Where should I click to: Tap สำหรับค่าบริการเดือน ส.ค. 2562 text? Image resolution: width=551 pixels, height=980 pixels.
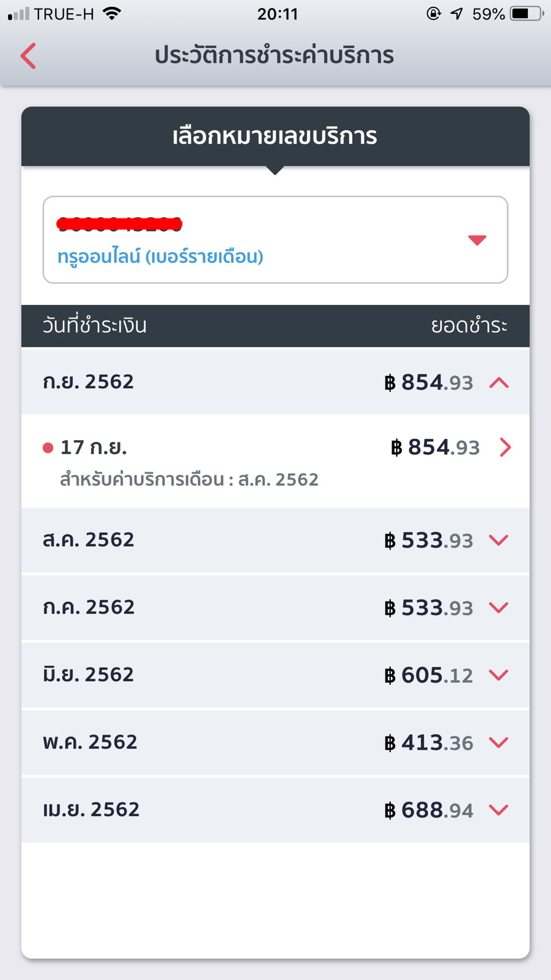coord(189,479)
